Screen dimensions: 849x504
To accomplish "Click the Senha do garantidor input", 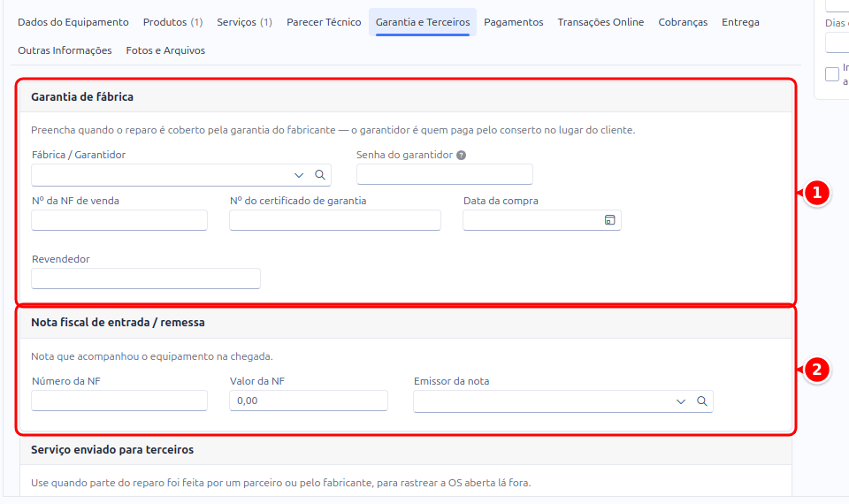I will click(x=445, y=174).
